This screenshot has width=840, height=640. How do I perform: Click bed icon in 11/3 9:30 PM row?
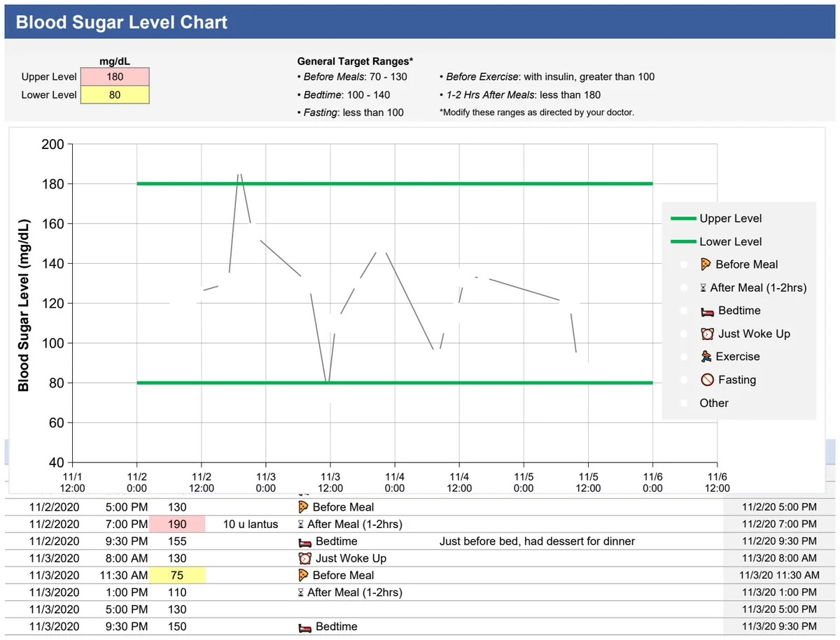[304, 627]
